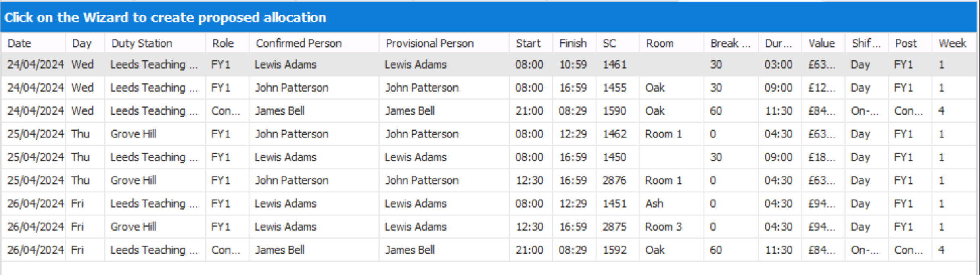980x275 pixels.
Task: Select the shift row with SC 1462
Action: (614, 134)
